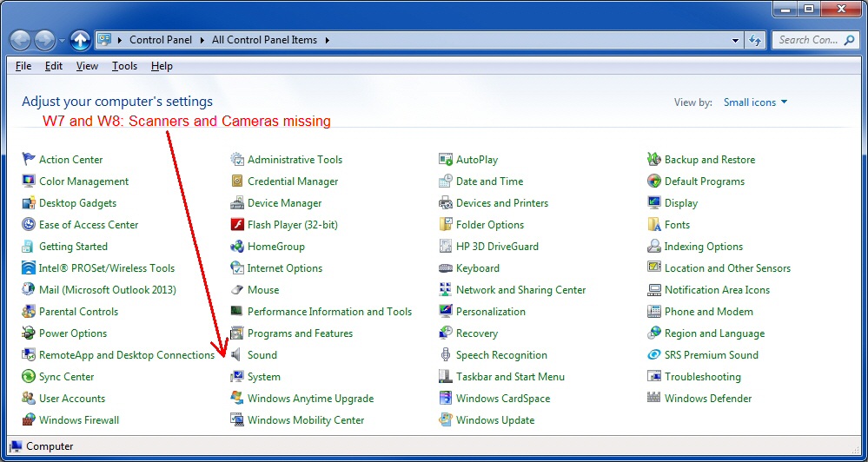The width and height of the screenshot is (868, 462).
Task: Click the Action Center flag icon
Action: tap(28, 159)
